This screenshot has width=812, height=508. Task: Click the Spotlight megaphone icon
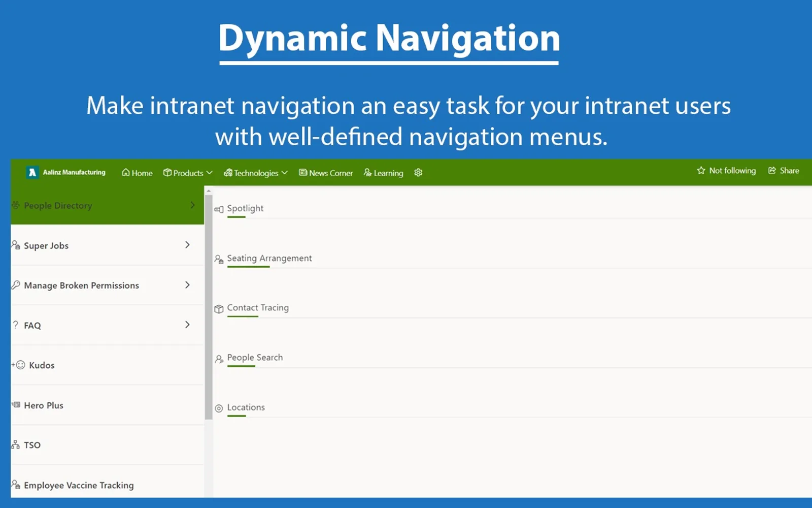click(x=219, y=209)
